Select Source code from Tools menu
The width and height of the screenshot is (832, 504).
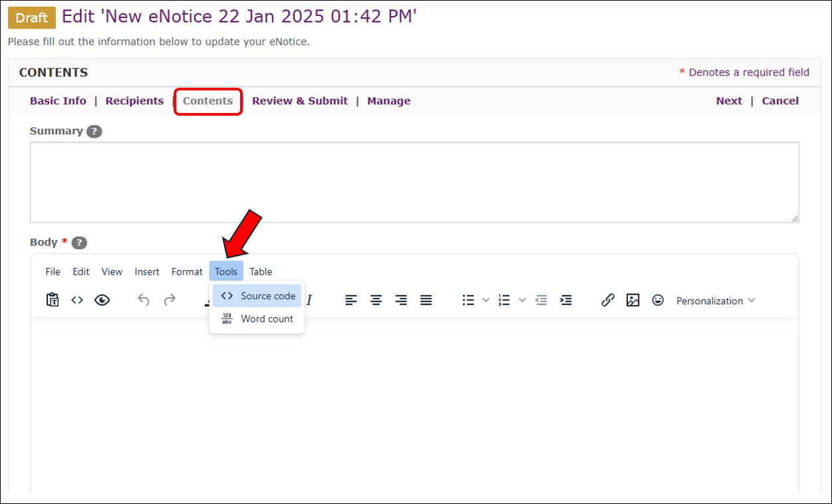pos(257,296)
